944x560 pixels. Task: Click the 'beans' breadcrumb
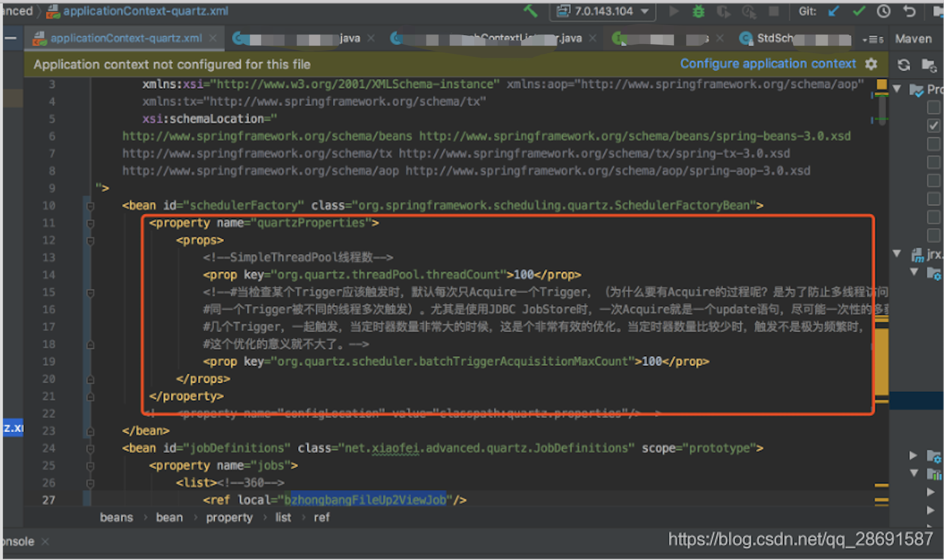point(116,518)
